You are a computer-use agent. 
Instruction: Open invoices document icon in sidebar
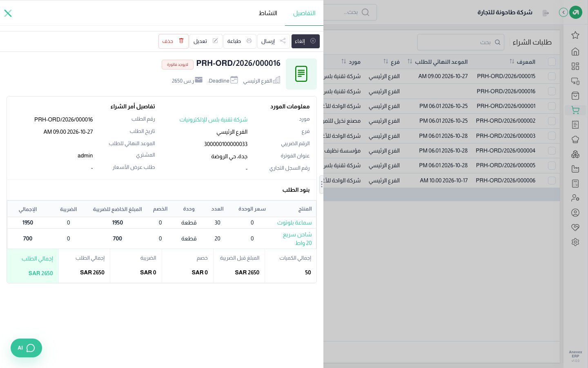[575, 125]
